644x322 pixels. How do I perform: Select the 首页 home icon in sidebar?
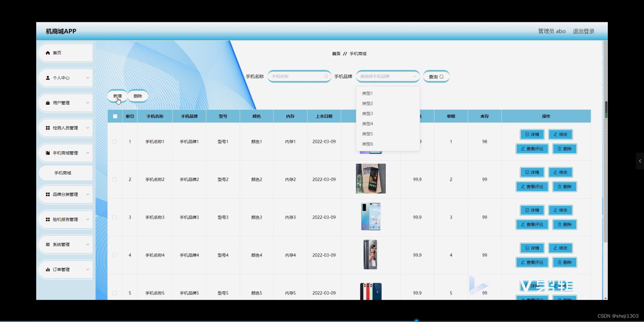[48, 52]
